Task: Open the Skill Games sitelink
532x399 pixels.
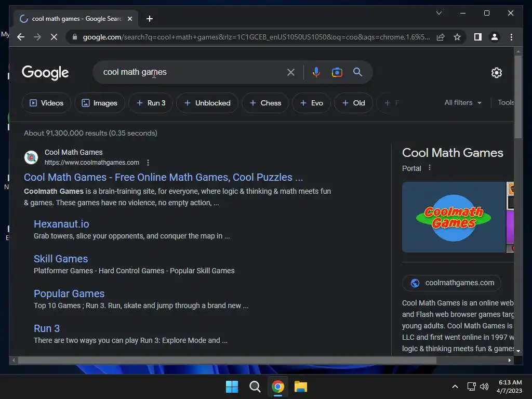Action: click(x=61, y=259)
